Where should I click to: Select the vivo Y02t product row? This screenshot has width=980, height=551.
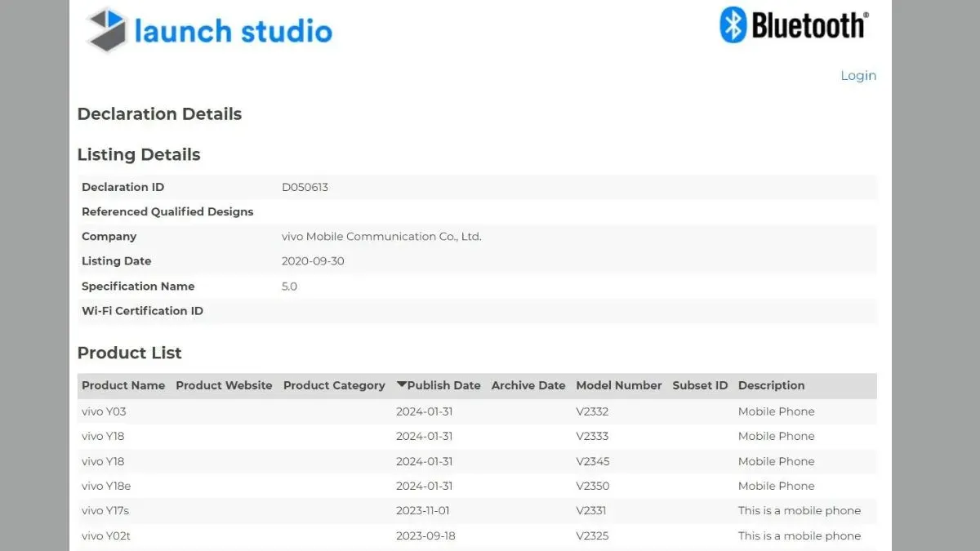[x=477, y=535]
